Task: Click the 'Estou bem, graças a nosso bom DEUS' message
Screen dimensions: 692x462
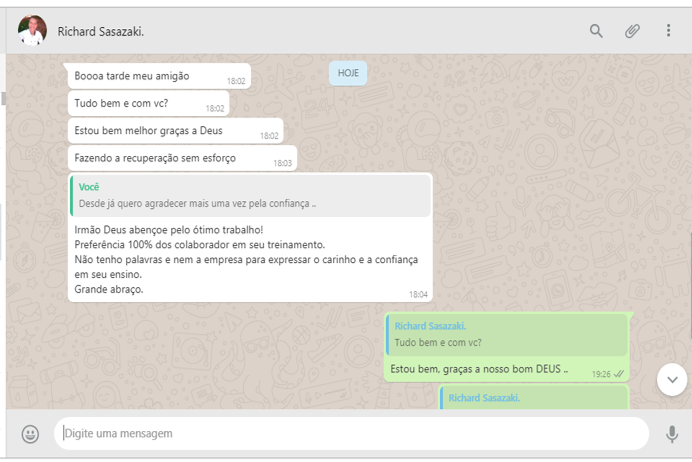Action: click(x=479, y=369)
